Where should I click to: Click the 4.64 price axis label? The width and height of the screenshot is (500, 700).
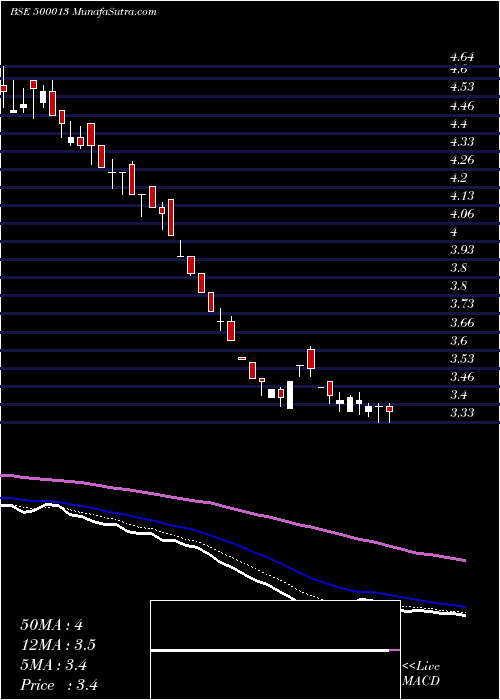(462, 57)
